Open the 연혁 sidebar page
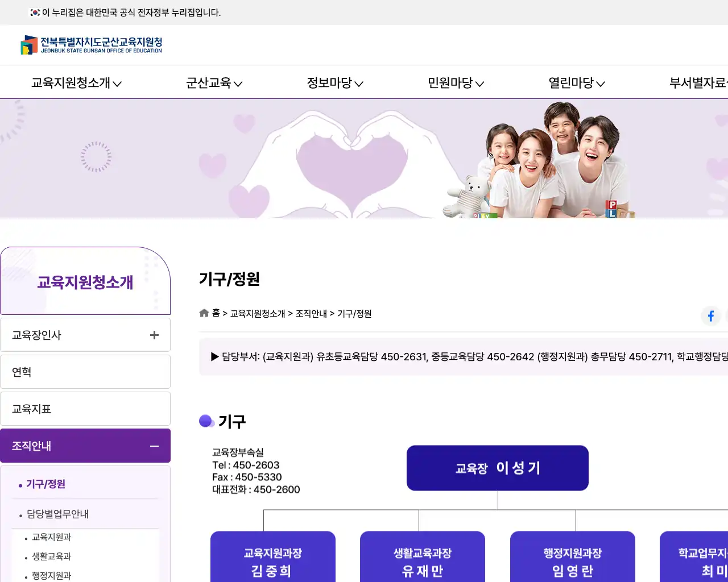Image resolution: width=728 pixels, height=582 pixels. [x=85, y=372]
